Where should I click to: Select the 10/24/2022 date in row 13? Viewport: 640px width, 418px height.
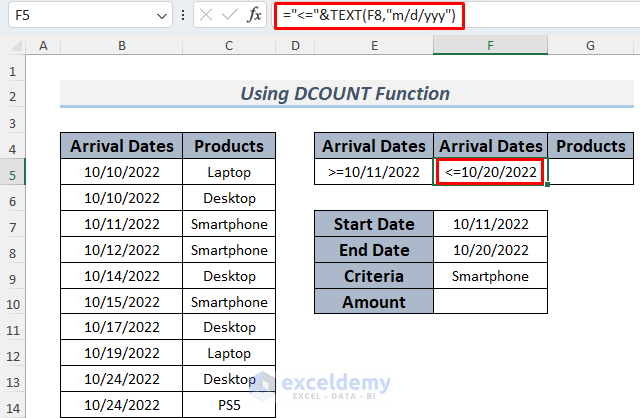click(122, 379)
